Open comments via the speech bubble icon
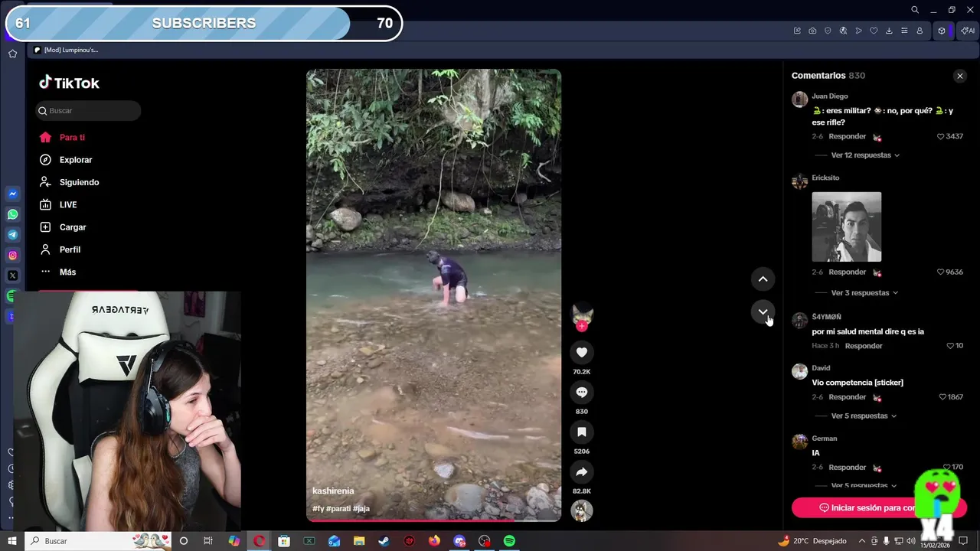Screen dimensions: 980x551 582,392
